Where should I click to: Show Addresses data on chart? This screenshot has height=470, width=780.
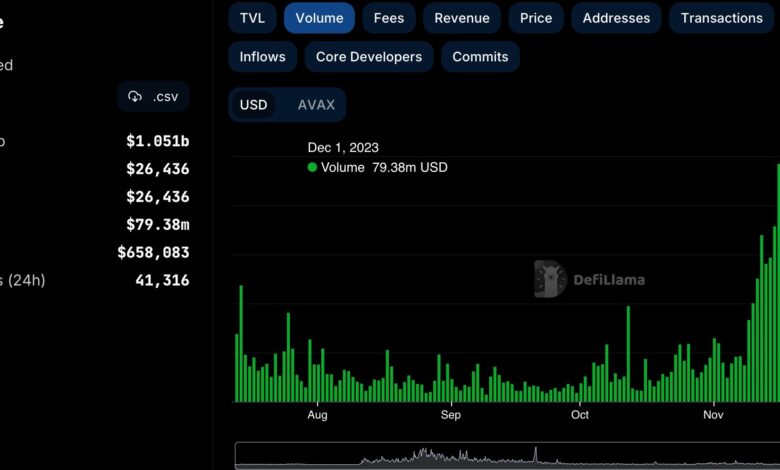click(x=616, y=18)
